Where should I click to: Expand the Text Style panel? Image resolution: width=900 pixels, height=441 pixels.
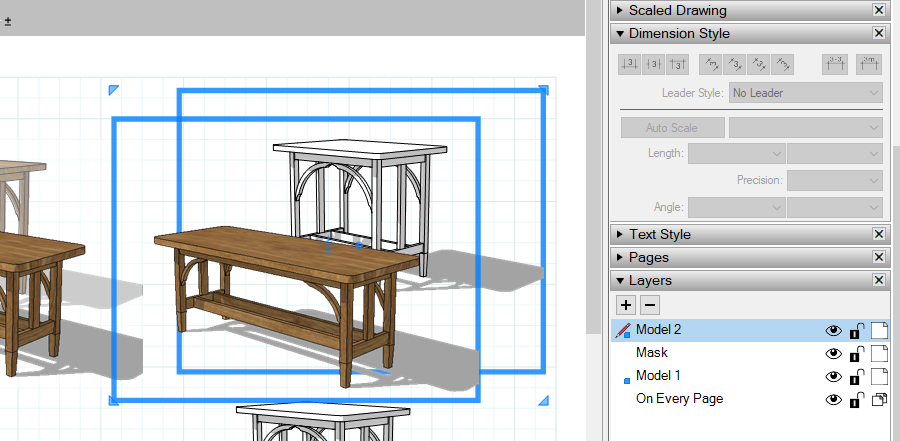(619, 234)
